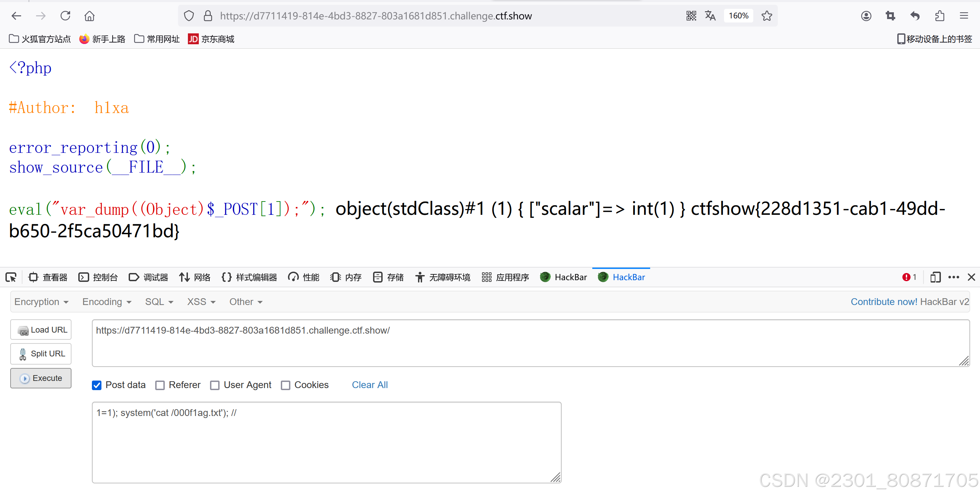This screenshot has width=980, height=497.
Task: Enable the Cookies checkbox
Action: [285, 385]
